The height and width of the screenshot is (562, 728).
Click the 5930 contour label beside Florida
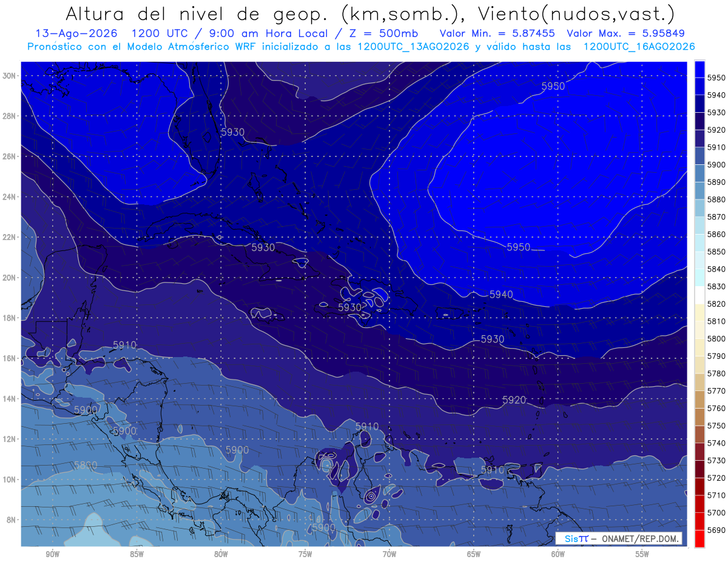233,132
